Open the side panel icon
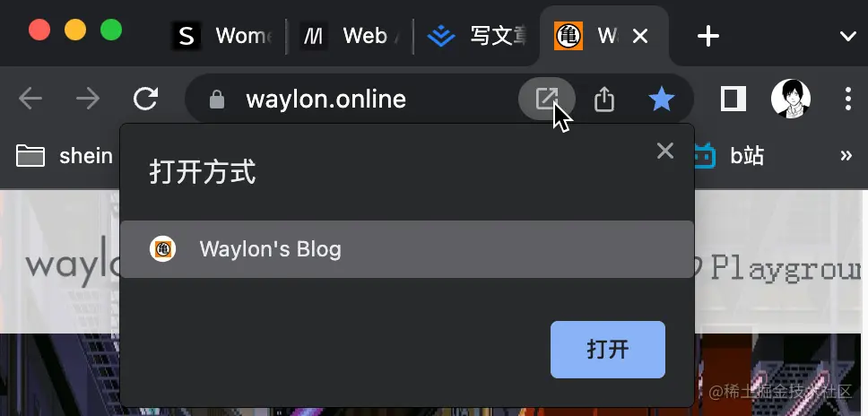The height and width of the screenshot is (416, 868). tap(733, 100)
